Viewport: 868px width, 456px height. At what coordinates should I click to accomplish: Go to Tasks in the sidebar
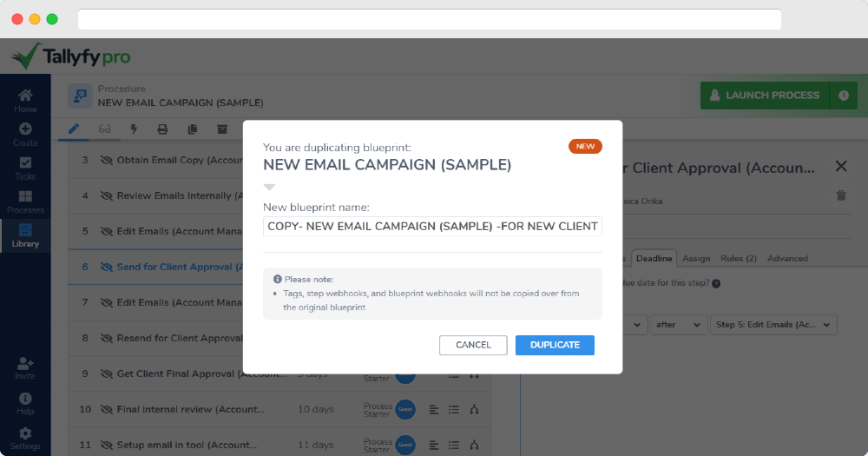[25, 169]
